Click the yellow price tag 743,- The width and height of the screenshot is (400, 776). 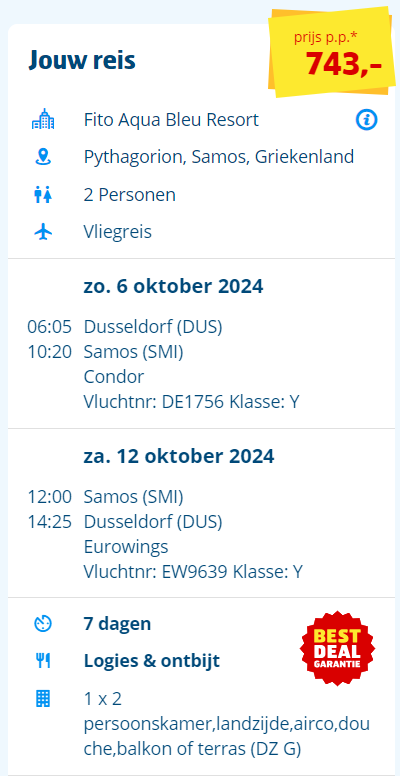coord(329,51)
